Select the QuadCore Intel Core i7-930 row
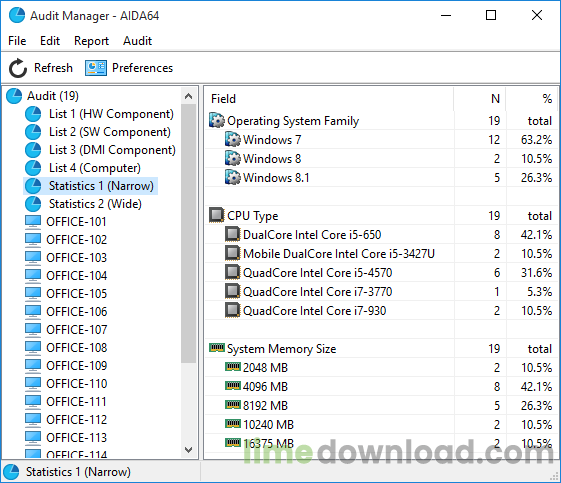Screen dimensions: 561x483 (381, 311)
